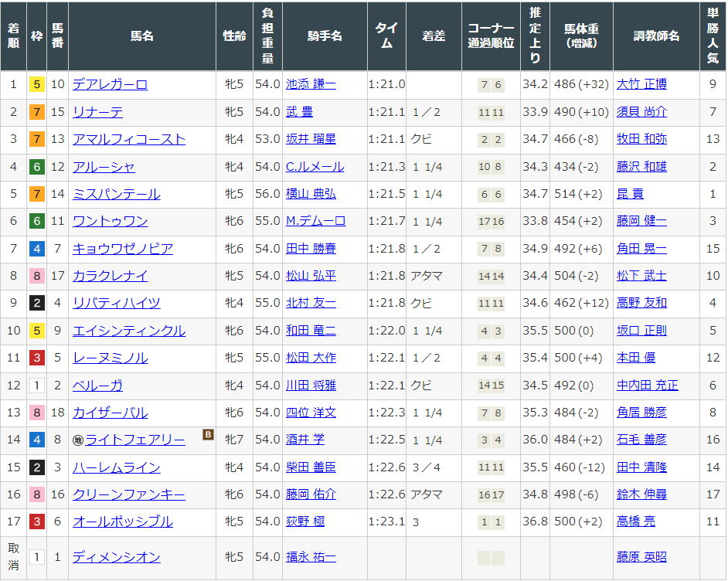Click green frame 6 badge in アルーシャ row
The width and height of the screenshot is (728, 581).
(36, 167)
